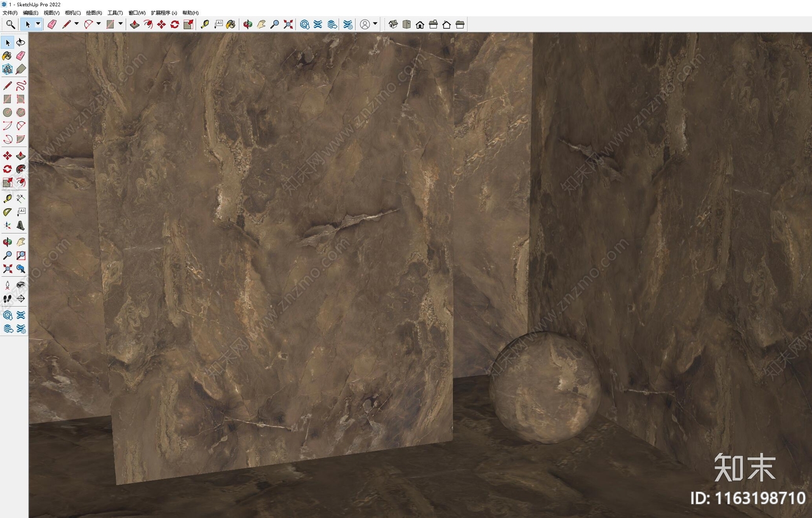Click Push/Pull in the side palette
Screen dimensions: 812x518
pyautogui.click(x=21, y=155)
